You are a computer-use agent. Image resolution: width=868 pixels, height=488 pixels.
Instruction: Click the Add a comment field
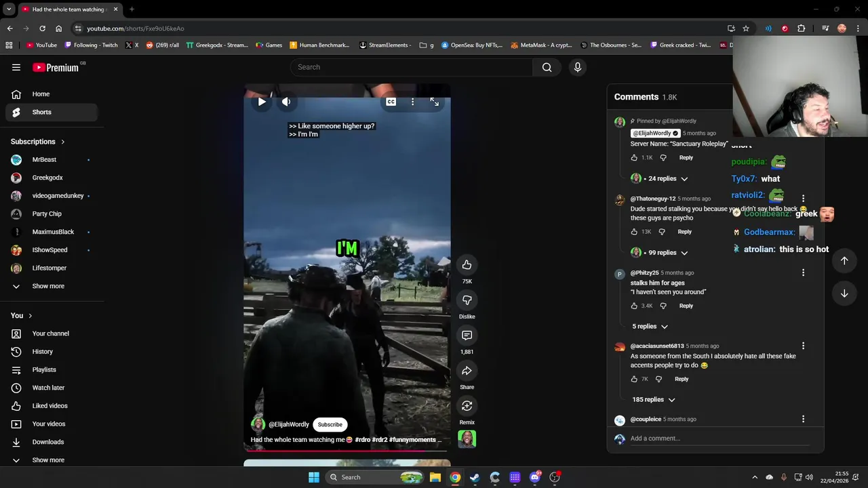point(719,439)
